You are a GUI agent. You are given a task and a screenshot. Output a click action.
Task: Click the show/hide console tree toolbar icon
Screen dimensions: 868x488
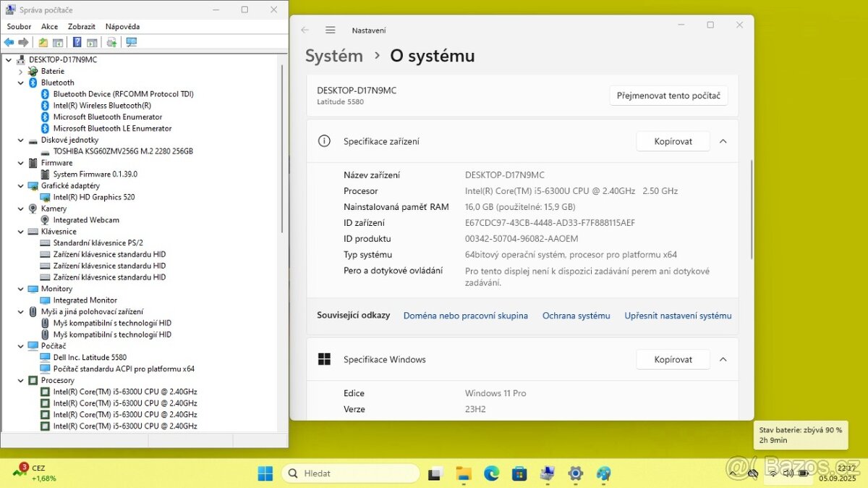tap(58, 42)
